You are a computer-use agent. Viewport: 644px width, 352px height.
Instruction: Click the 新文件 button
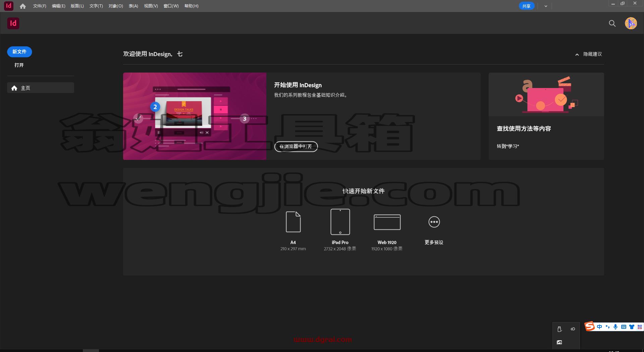pyautogui.click(x=19, y=52)
